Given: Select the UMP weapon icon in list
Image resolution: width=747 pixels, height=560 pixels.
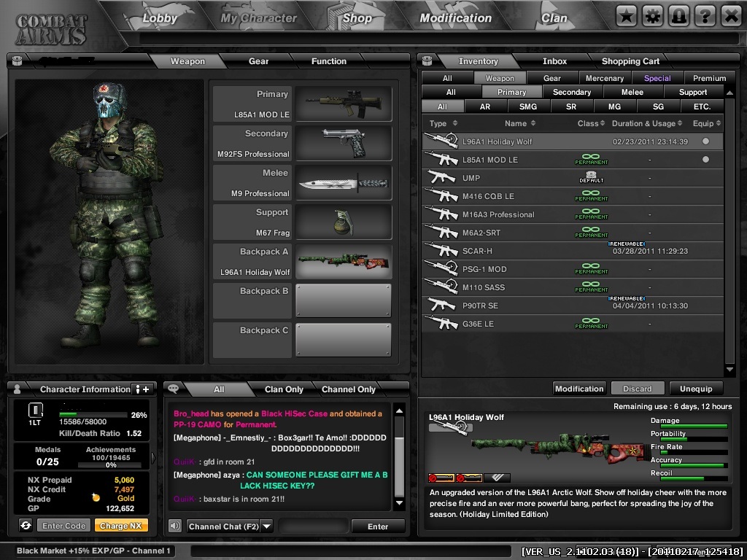Looking at the screenshot, I should coord(441,178).
